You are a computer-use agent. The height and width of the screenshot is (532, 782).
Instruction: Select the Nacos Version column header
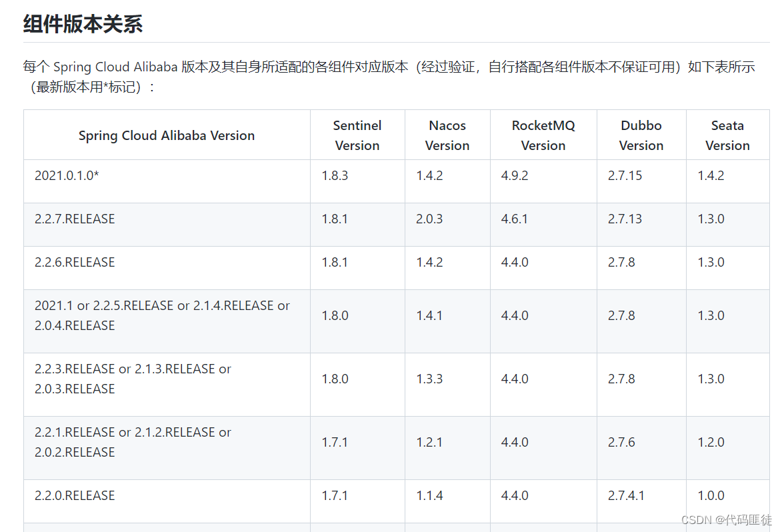coord(447,135)
